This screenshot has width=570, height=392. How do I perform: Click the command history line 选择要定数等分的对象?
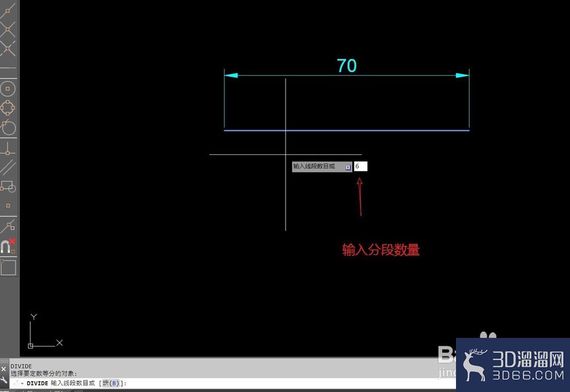(44, 373)
